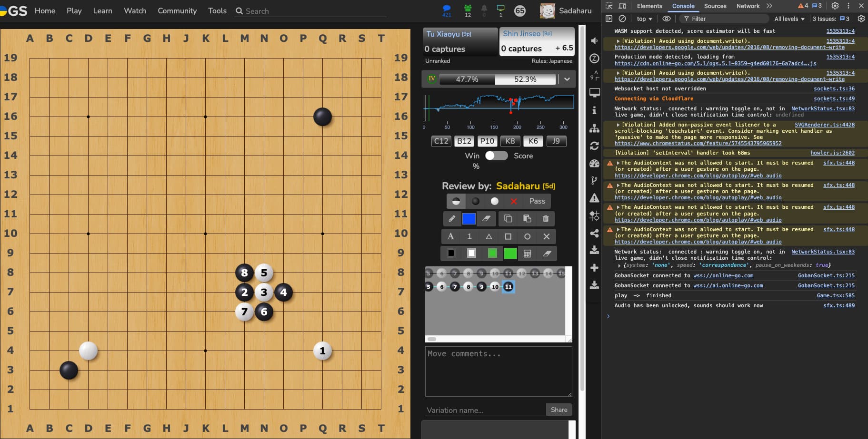
Task: Open the score calculator grid icon
Action: click(527, 254)
